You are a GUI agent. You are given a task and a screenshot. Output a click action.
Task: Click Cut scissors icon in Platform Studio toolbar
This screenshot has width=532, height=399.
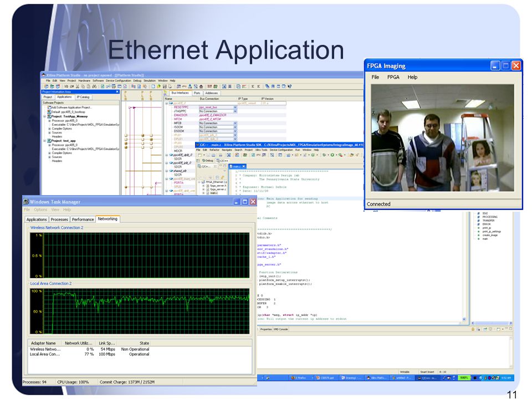pos(78,86)
